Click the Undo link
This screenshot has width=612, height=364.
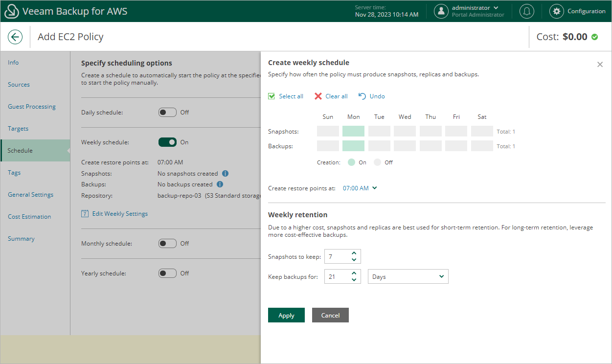377,96
